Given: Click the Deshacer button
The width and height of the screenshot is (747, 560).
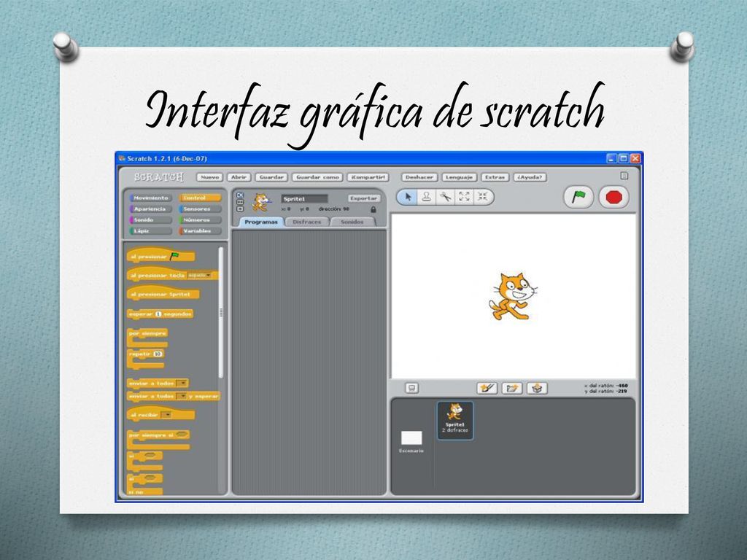Looking at the screenshot, I should [419, 177].
